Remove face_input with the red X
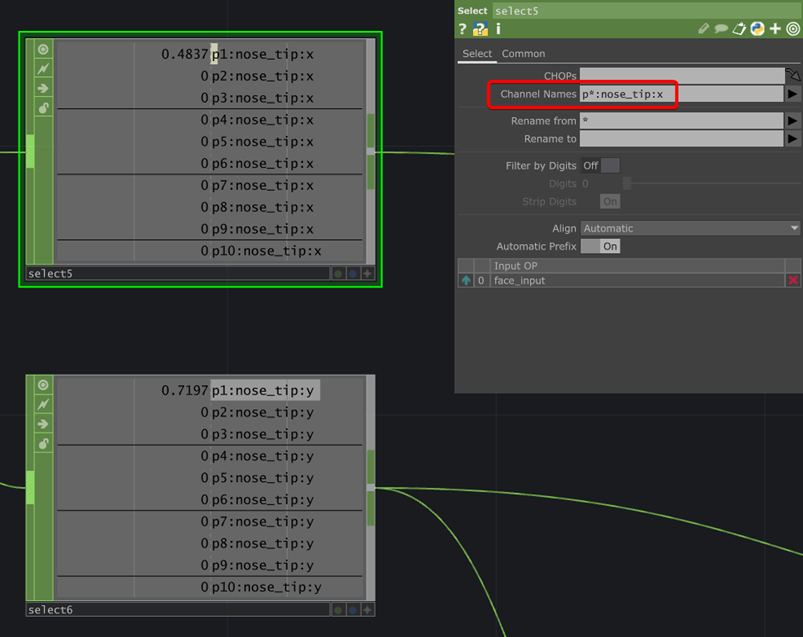The width and height of the screenshot is (803, 637). pyautogui.click(x=793, y=281)
